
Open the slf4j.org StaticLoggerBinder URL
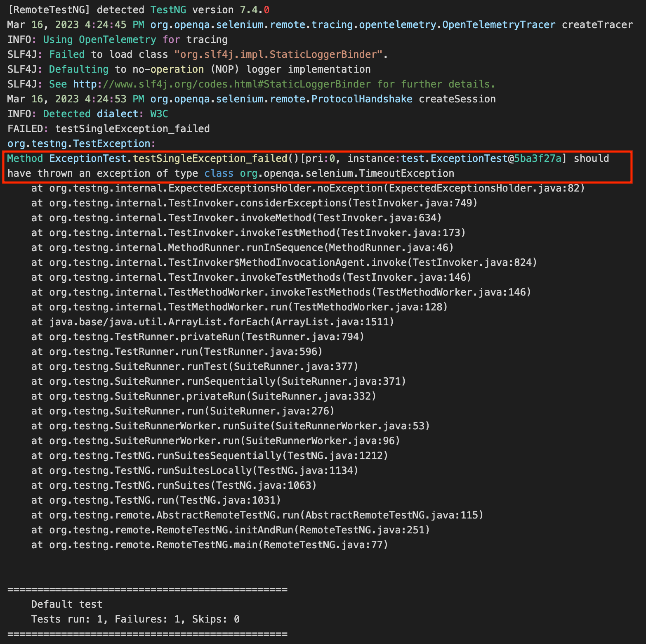coord(222,84)
